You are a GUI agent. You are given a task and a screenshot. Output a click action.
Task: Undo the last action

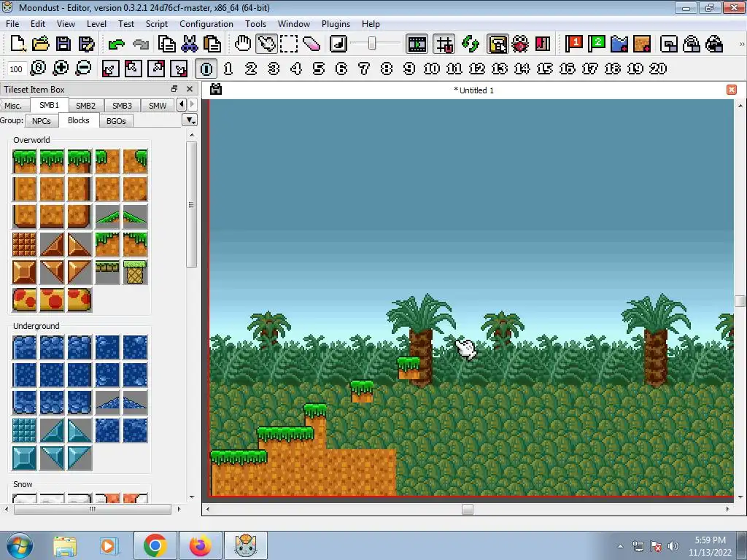tap(116, 44)
